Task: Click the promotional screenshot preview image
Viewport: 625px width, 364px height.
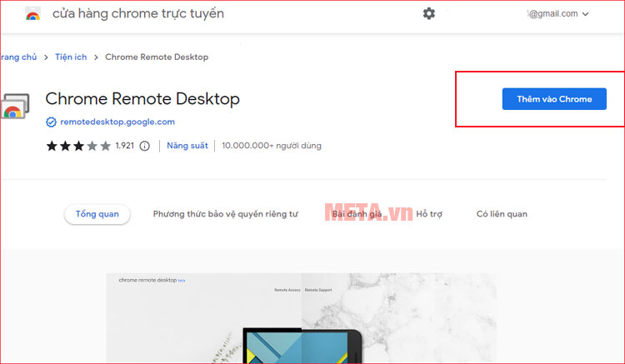Action: click(302, 318)
